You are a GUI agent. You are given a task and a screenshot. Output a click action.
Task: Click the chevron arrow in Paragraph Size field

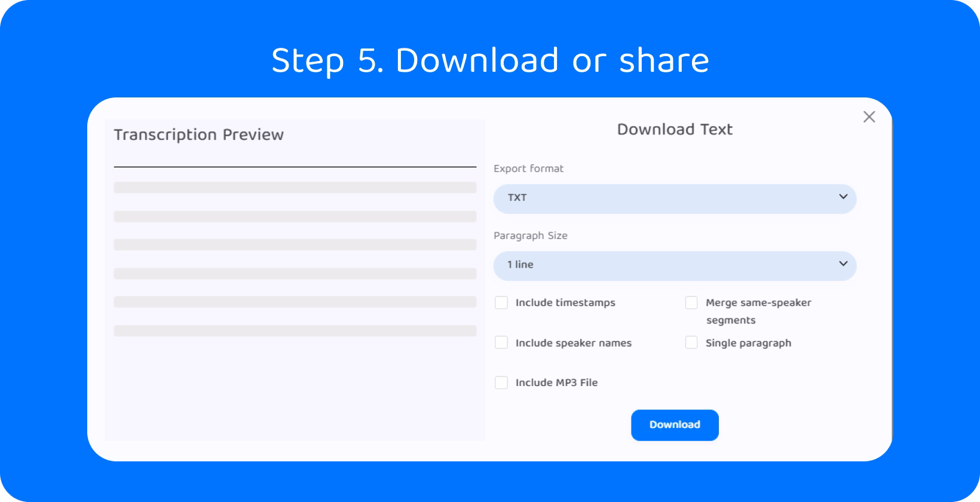pos(843,264)
